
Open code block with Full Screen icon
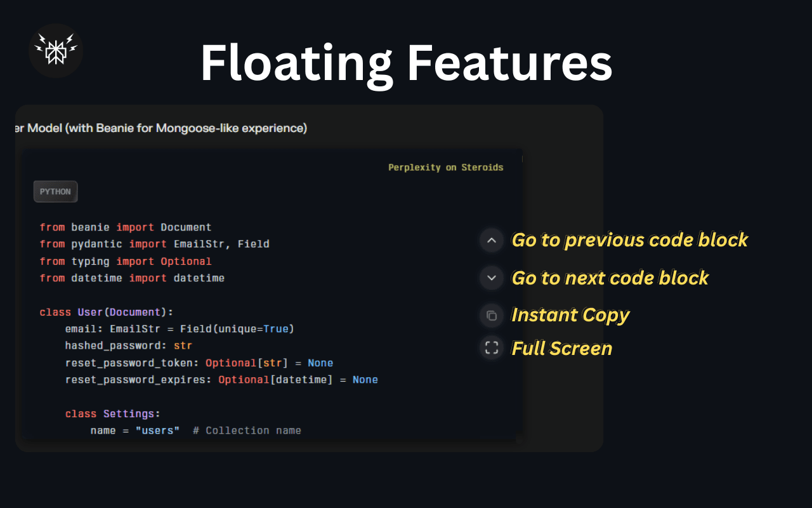(491, 348)
